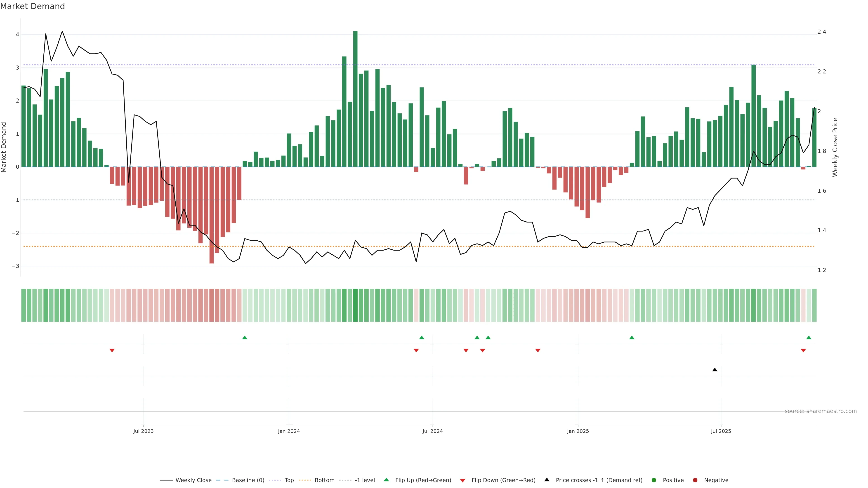Click the Negative red circle legend icon

[695, 480]
